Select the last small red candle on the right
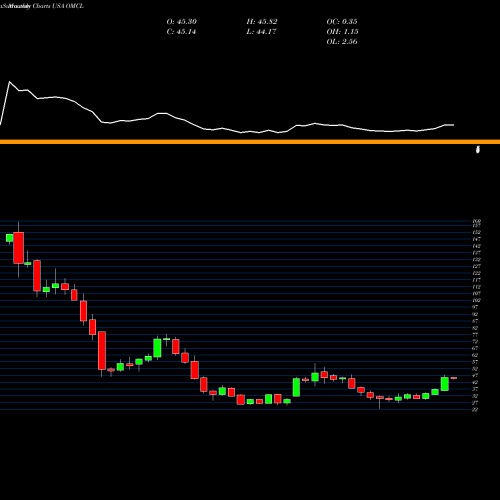Viewport: 500px width, 500px height. click(x=454, y=378)
